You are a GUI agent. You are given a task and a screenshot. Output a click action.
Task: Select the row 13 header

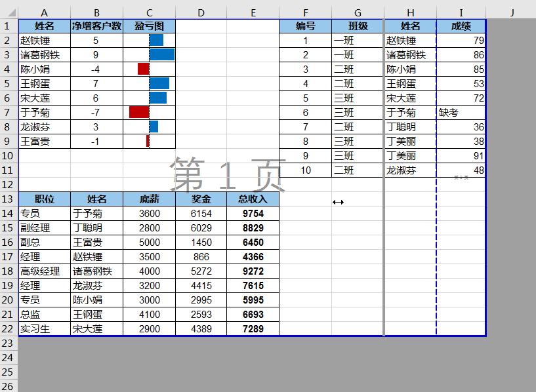coord(9,199)
